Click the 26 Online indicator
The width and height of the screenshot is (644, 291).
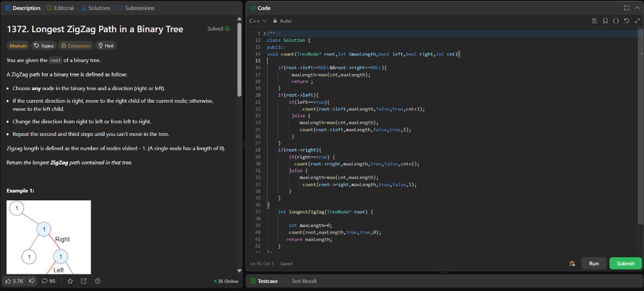pyautogui.click(x=226, y=281)
